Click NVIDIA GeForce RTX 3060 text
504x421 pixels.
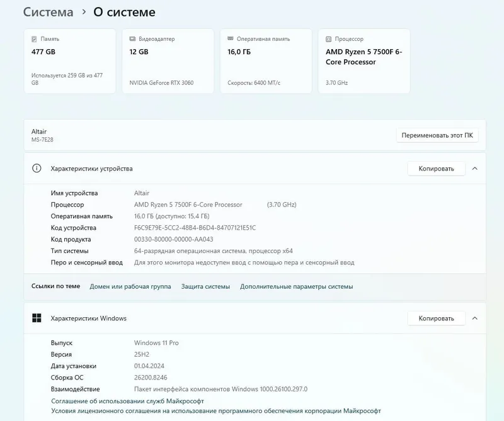click(x=161, y=83)
